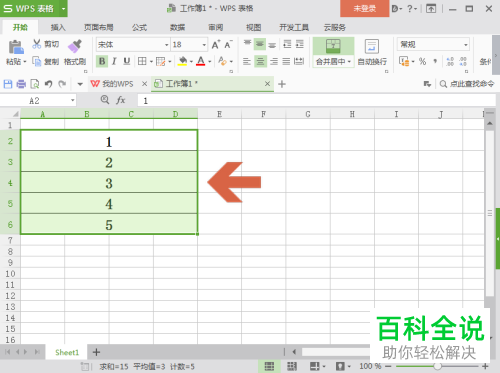This screenshot has width=500, height=373.
Task: Click the Merge and Center grid icon
Action: click(x=333, y=46)
